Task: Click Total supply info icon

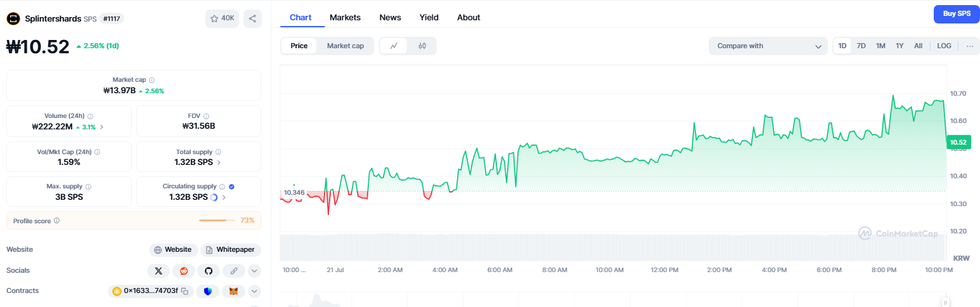Action: click(x=218, y=152)
